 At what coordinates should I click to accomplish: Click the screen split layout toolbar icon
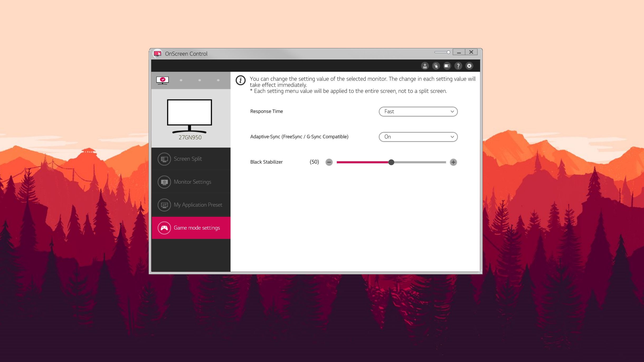click(x=447, y=66)
